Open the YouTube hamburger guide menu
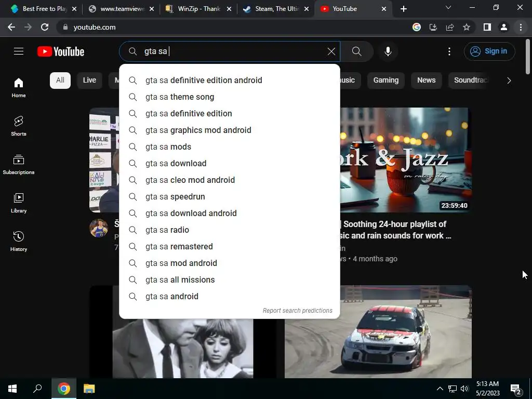 (x=19, y=51)
